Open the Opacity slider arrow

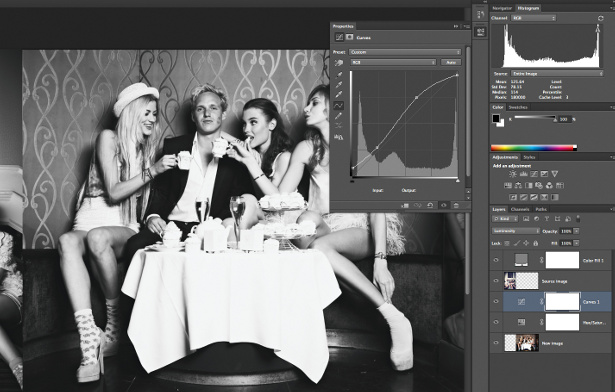tap(576, 231)
